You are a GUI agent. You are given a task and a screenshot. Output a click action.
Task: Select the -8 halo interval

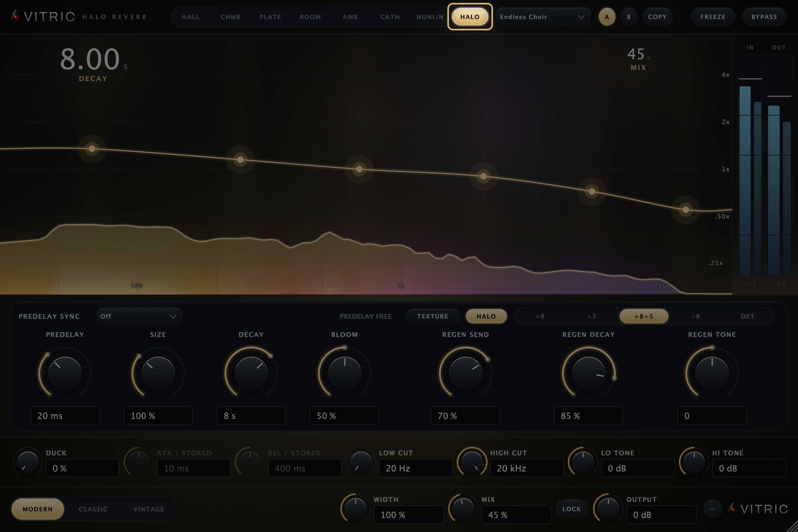coord(696,316)
